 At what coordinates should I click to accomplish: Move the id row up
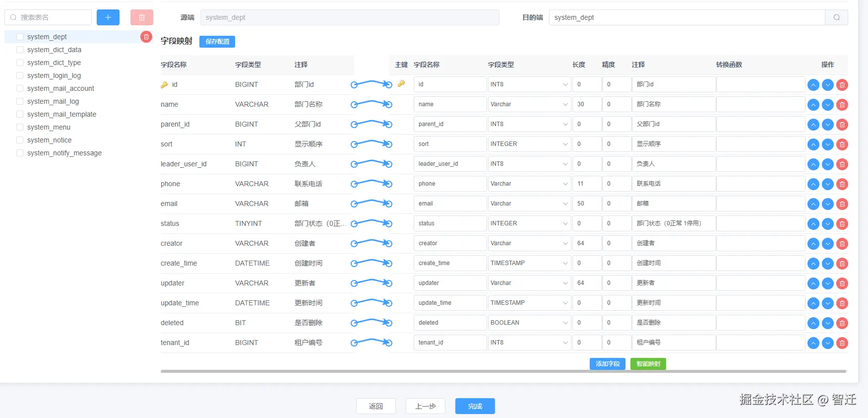click(x=813, y=85)
